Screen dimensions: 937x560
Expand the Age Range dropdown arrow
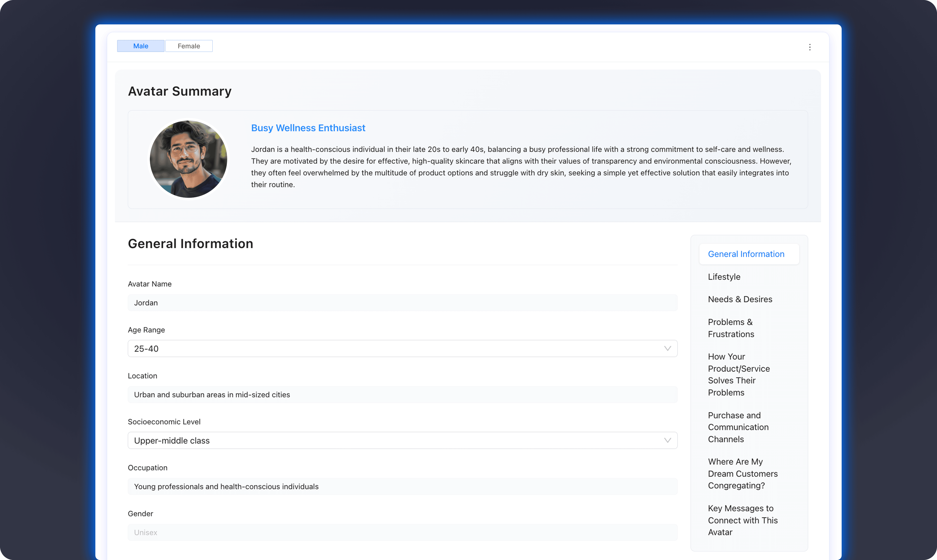[x=667, y=348]
